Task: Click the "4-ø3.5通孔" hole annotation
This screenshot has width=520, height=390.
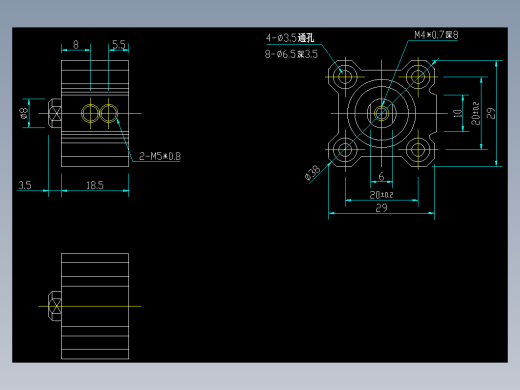Action: [x=290, y=38]
